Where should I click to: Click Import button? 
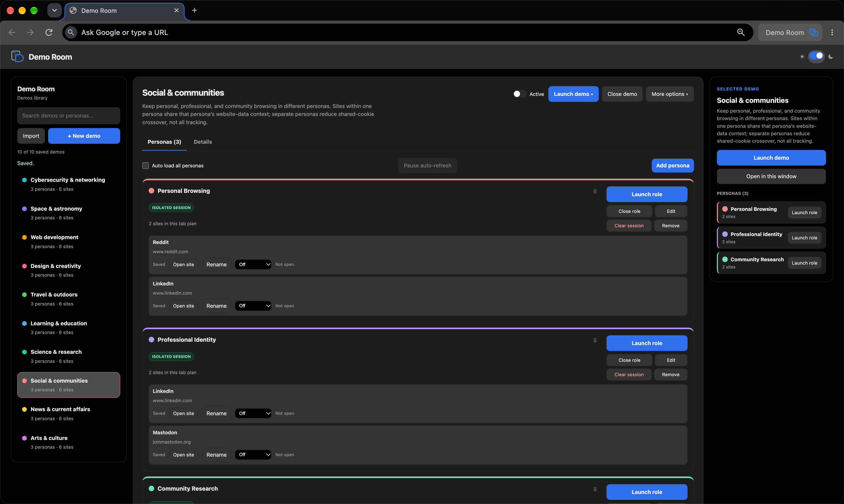click(x=31, y=136)
